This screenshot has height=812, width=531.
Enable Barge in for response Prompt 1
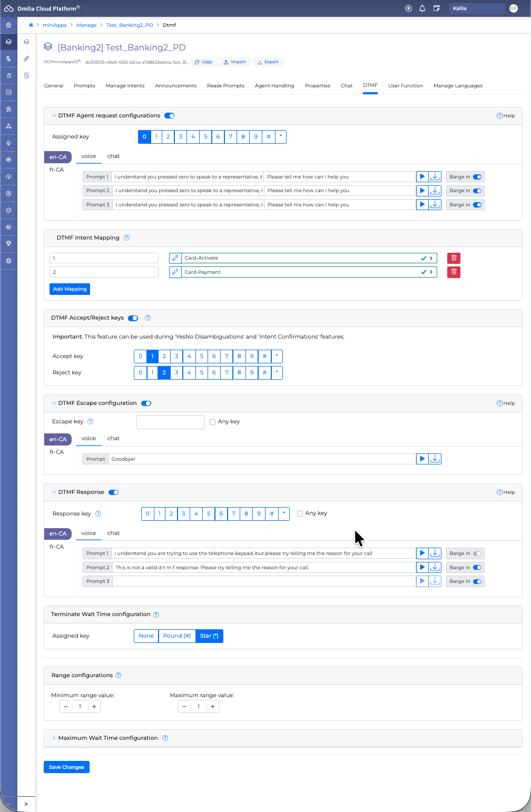[x=477, y=553]
